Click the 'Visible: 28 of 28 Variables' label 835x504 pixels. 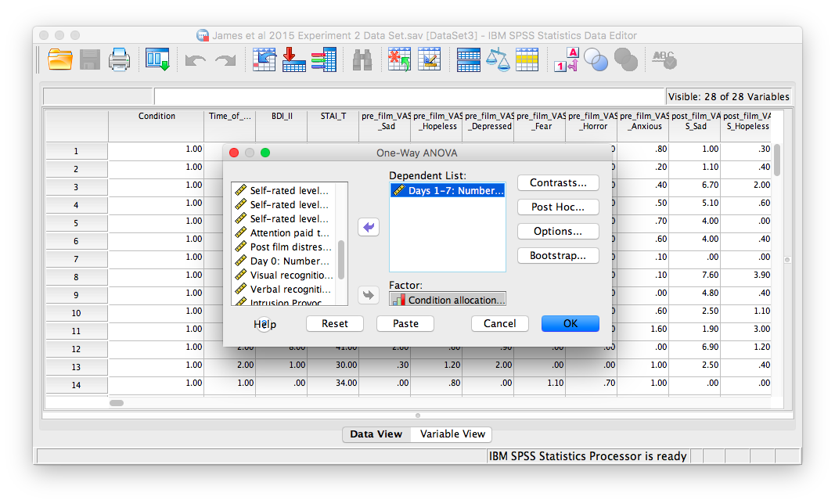729,96
